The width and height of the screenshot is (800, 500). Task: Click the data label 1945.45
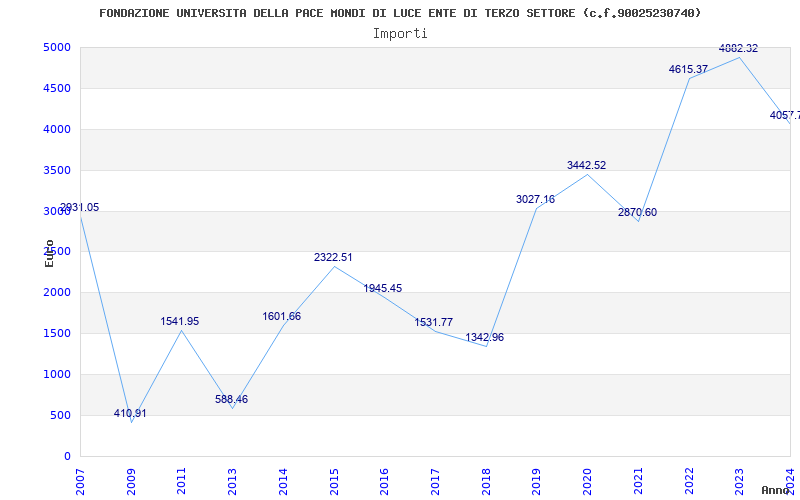point(383,288)
